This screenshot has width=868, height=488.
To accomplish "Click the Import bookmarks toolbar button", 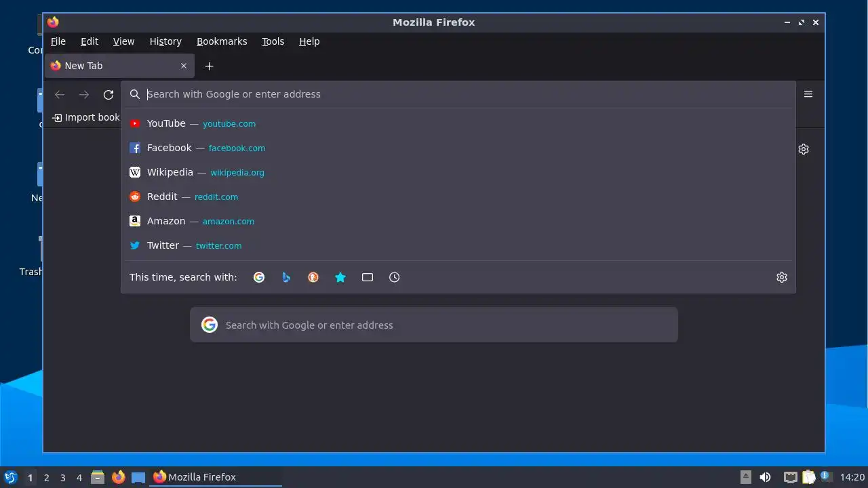I will pos(86,117).
